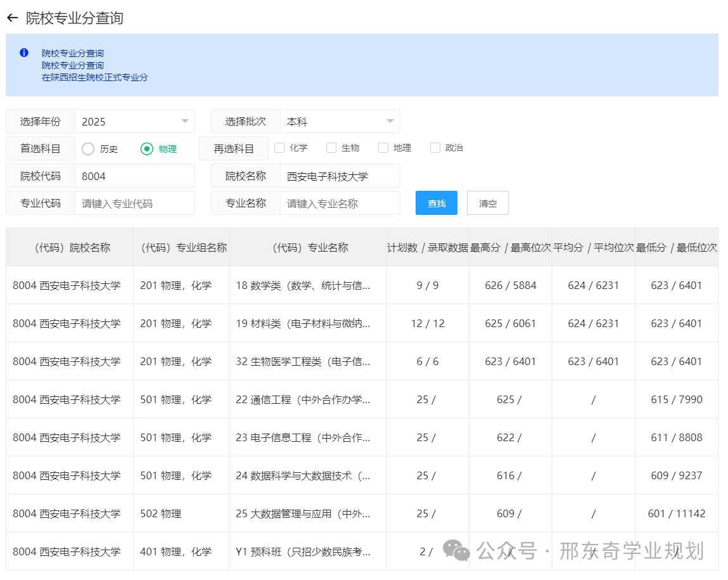The image size is (728, 580).
Task: Check the 化学 checkbox
Action: coord(279,148)
